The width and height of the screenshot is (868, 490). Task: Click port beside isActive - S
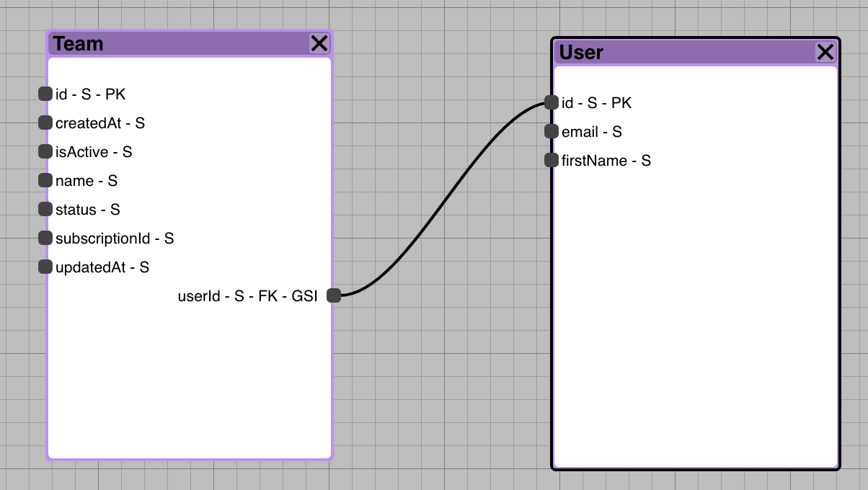[x=45, y=151]
